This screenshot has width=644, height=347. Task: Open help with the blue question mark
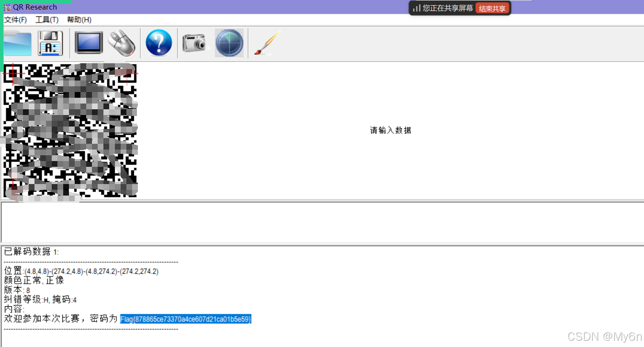(158, 43)
